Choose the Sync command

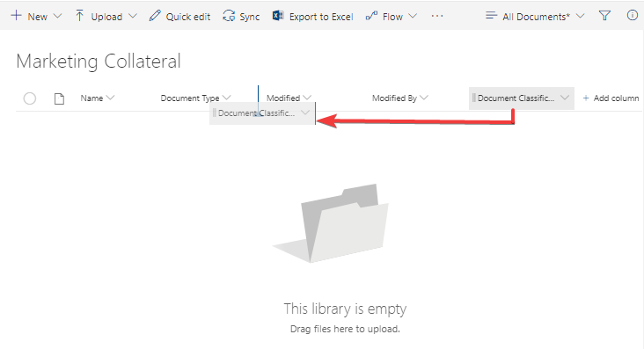coord(241,17)
